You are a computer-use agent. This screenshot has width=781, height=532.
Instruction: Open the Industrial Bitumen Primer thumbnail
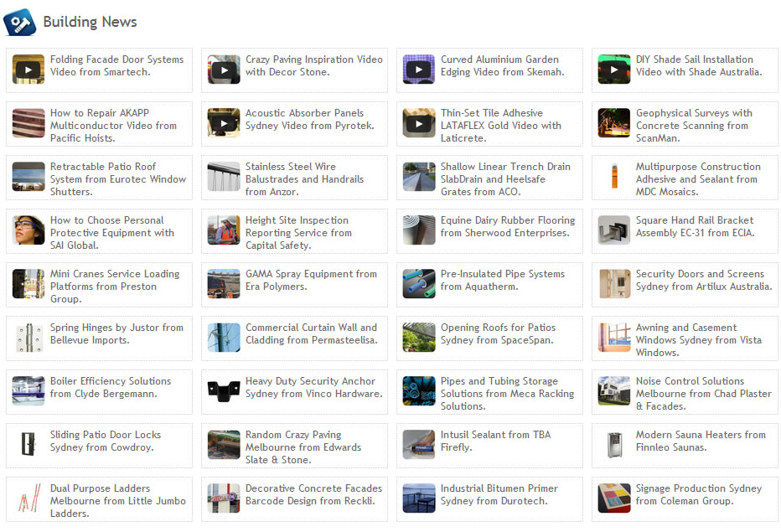pos(419,498)
